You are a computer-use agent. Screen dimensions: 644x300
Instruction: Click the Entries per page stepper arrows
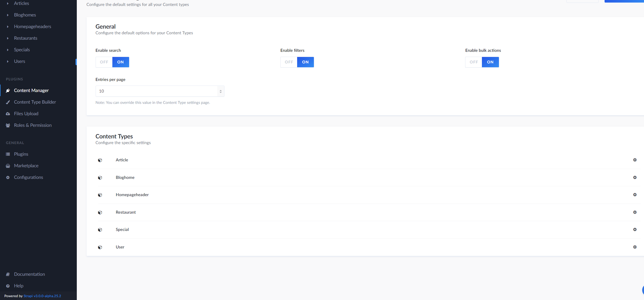[x=221, y=91]
